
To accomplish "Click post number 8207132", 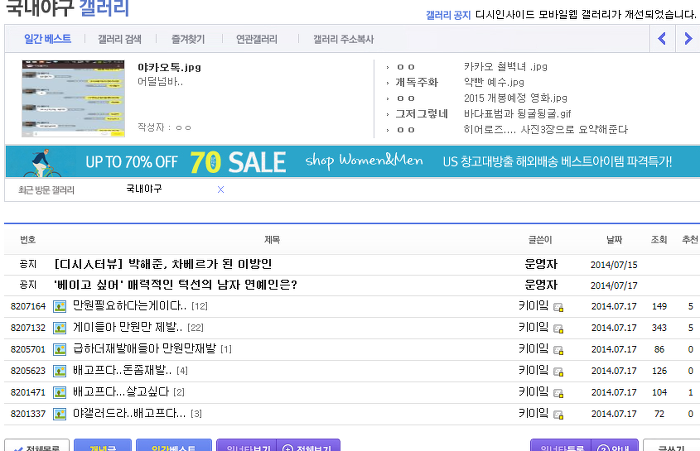I will (x=28, y=328).
